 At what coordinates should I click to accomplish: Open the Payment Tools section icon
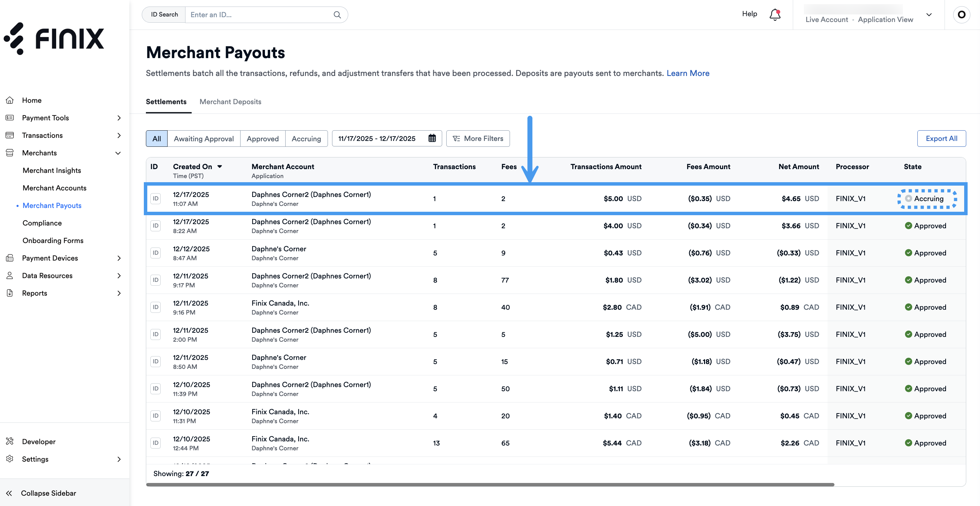pos(10,118)
